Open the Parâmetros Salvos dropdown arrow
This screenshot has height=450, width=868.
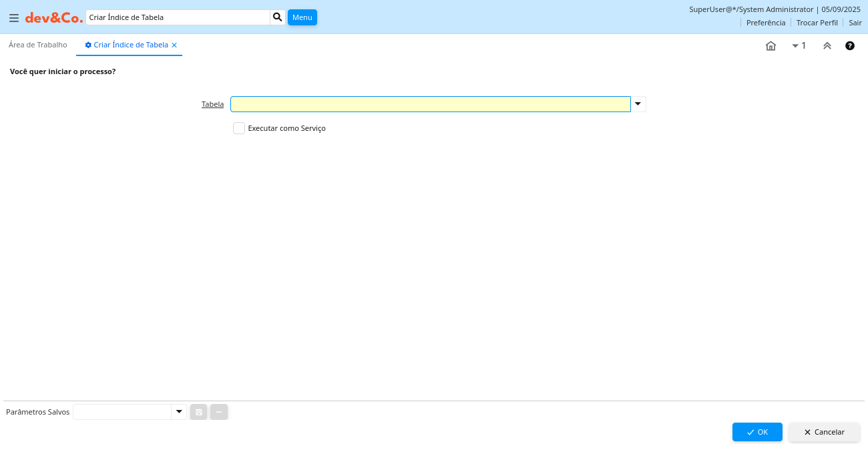179,412
